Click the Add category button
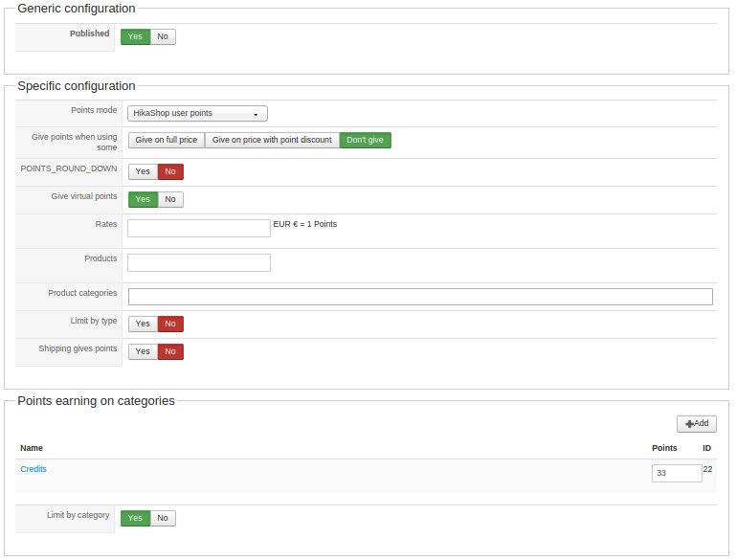Screen dimensions: 737x560 coord(697,424)
